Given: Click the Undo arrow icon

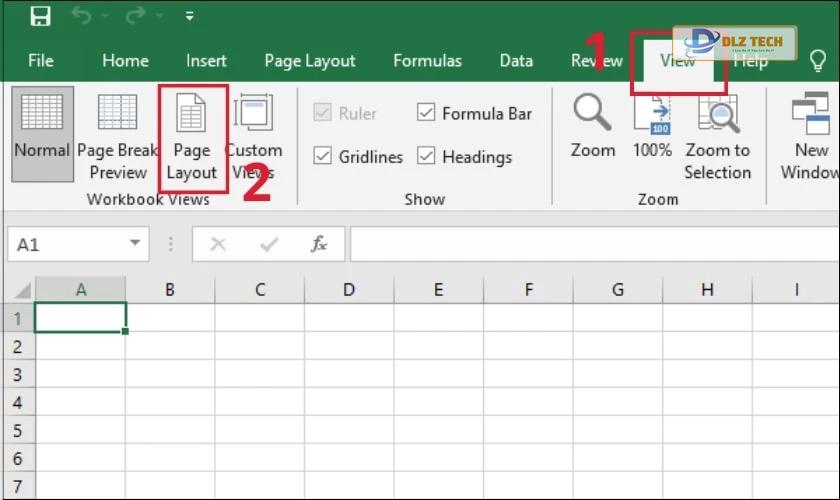Looking at the screenshot, I should [x=81, y=16].
